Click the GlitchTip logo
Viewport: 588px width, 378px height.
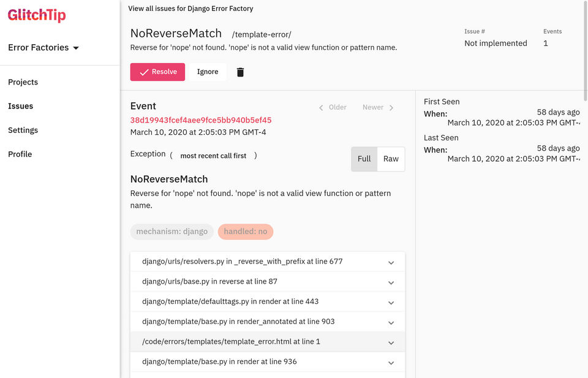point(37,15)
